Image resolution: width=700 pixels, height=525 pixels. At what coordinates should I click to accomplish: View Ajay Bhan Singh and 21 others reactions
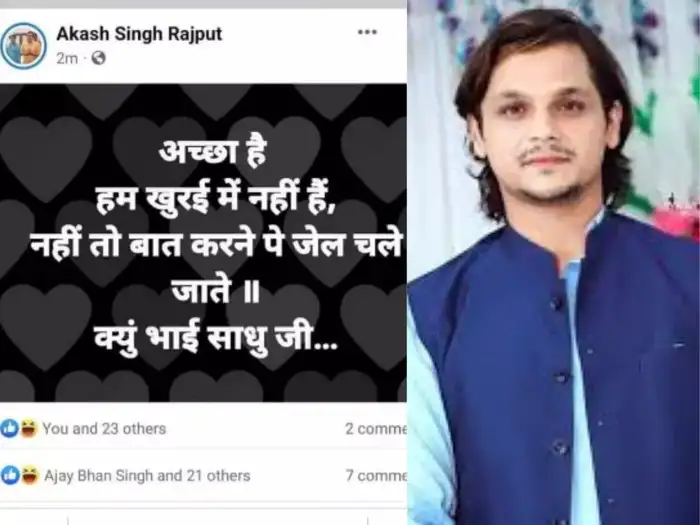click(x=147, y=476)
